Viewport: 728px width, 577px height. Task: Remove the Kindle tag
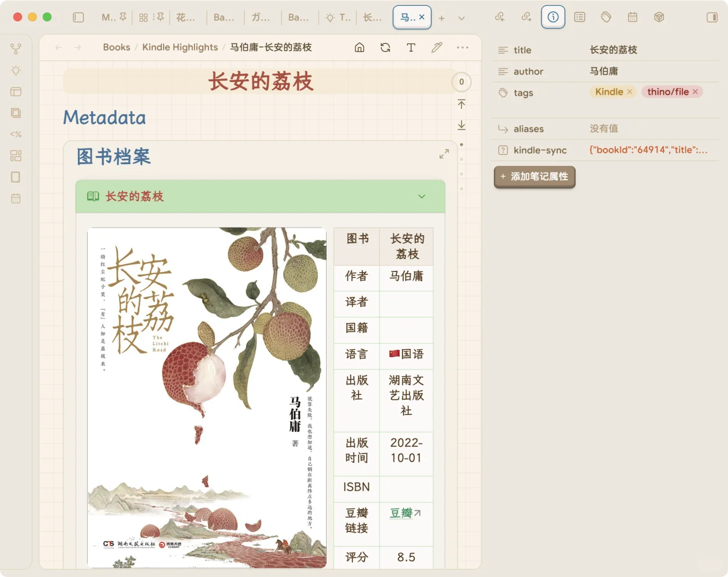pos(630,92)
